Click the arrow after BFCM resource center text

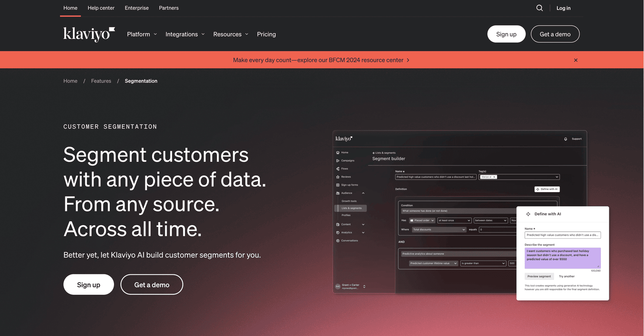(408, 60)
